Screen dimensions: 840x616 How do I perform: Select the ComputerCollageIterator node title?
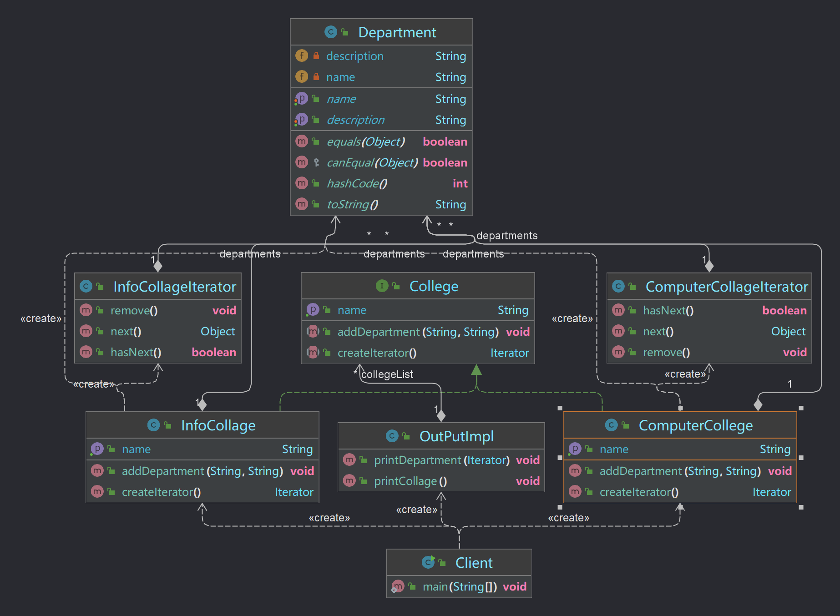(x=726, y=287)
